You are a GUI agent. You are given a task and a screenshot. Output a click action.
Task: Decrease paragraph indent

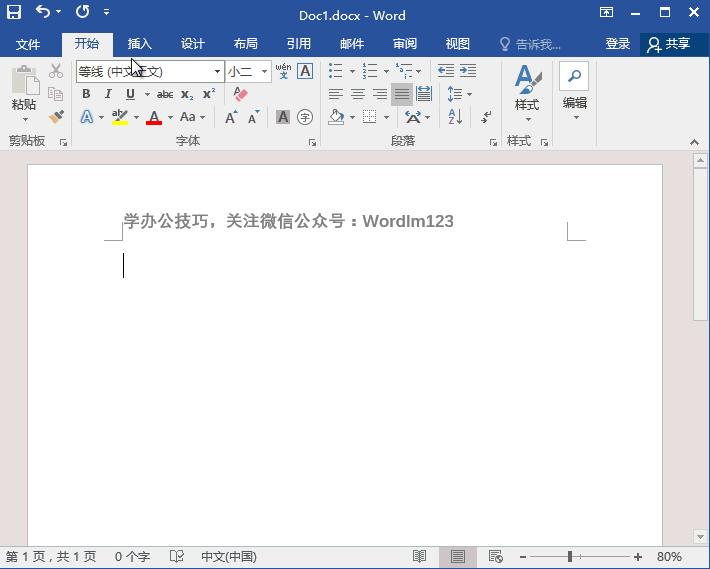pyautogui.click(x=446, y=71)
